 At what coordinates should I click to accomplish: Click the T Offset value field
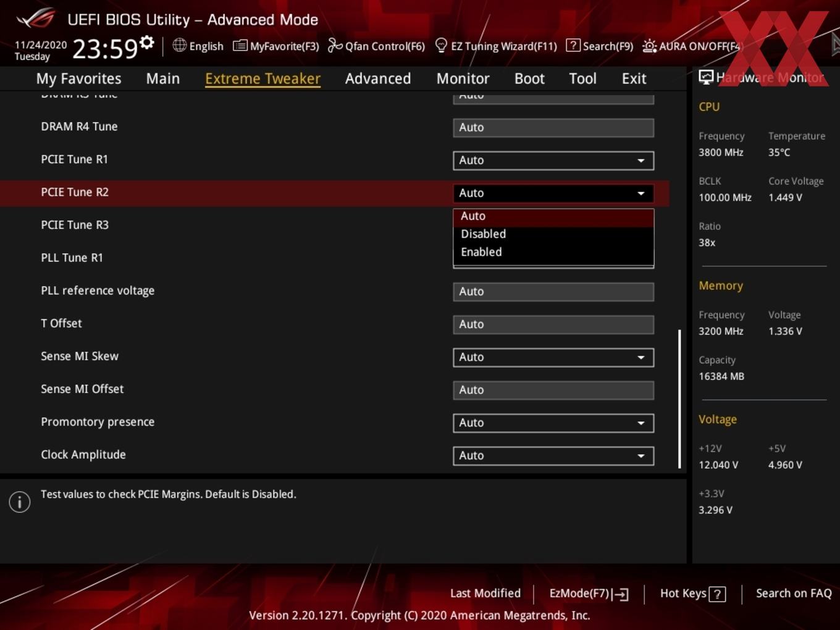pyautogui.click(x=553, y=324)
